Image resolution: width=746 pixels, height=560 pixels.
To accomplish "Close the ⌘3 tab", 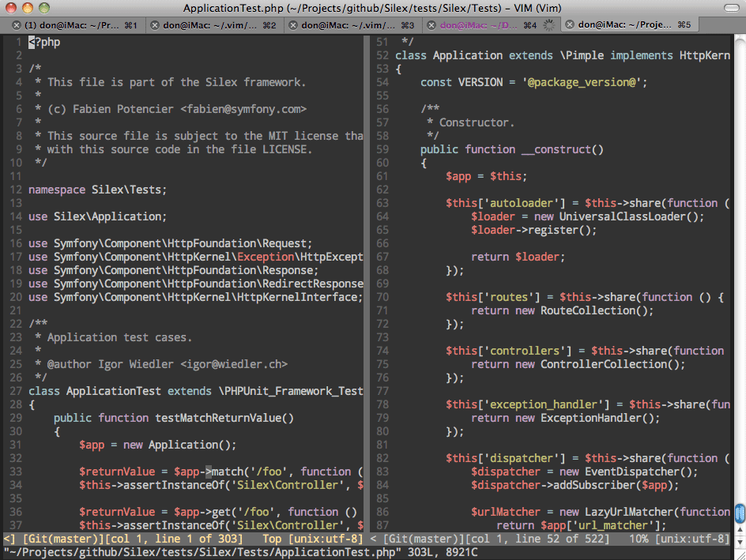I will coord(293,25).
